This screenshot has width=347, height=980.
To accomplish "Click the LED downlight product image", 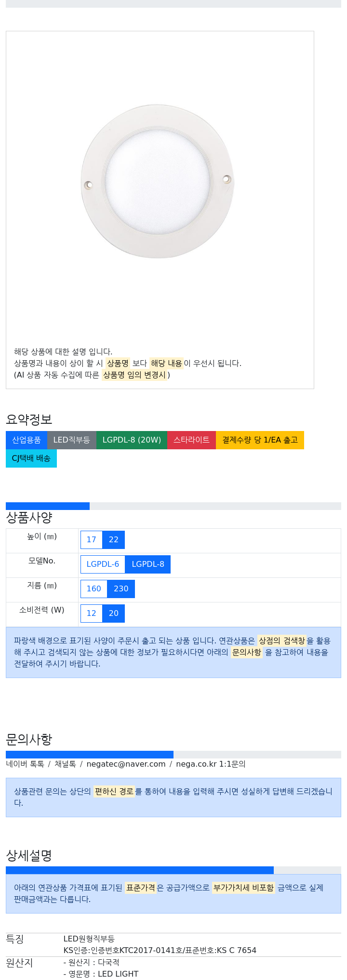I will pyautogui.click(x=158, y=182).
